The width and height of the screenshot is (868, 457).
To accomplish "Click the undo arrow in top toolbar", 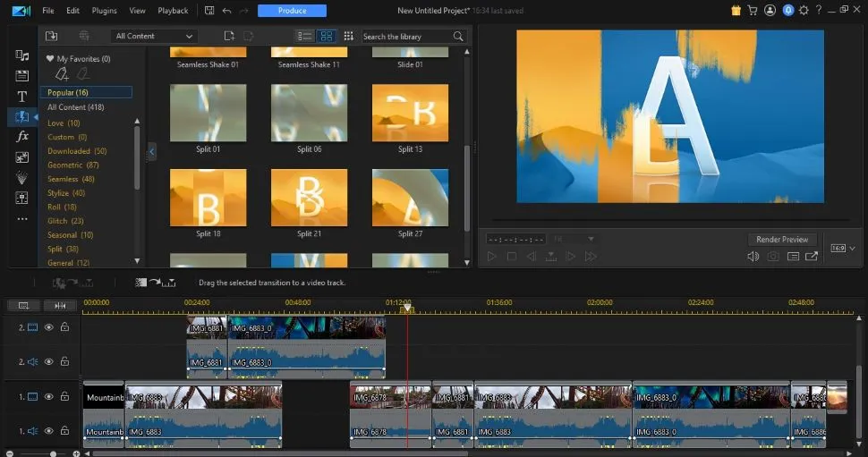I will coord(226,11).
